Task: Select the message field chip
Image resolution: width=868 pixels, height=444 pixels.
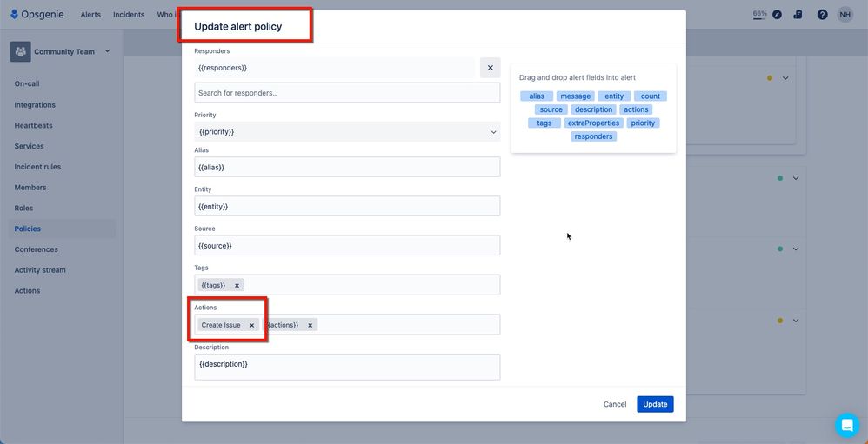Action: tap(575, 96)
